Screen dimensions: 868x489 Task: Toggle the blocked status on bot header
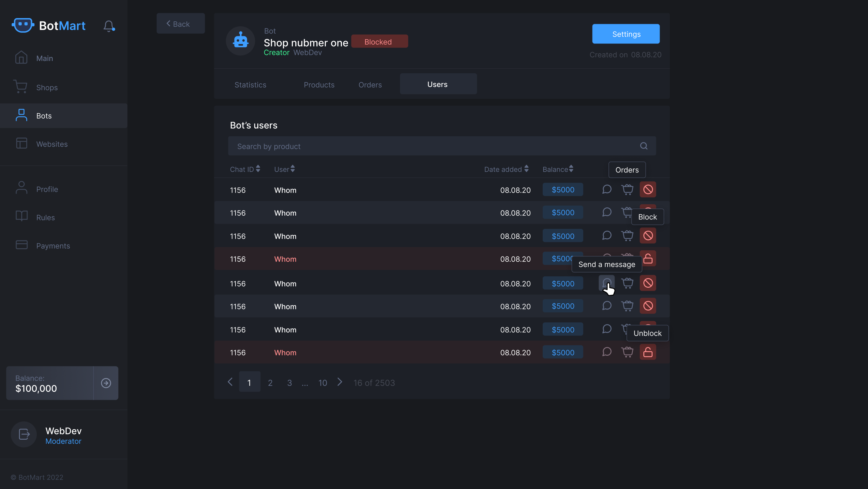click(x=378, y=41)
